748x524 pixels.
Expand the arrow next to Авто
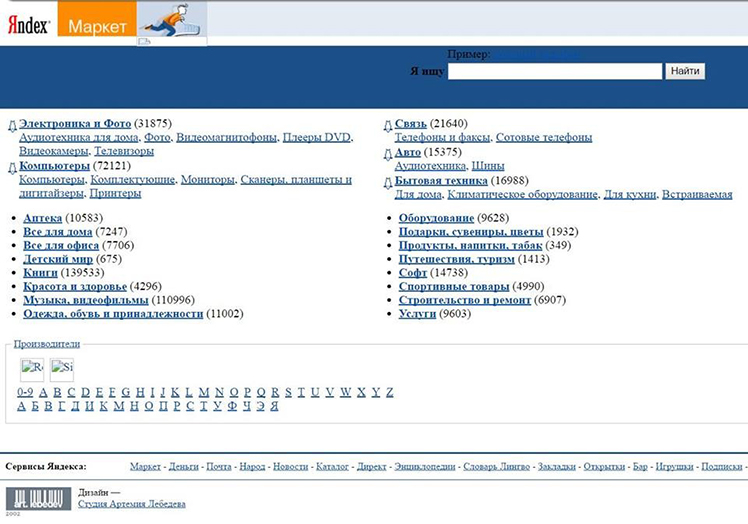pos(388,154)
